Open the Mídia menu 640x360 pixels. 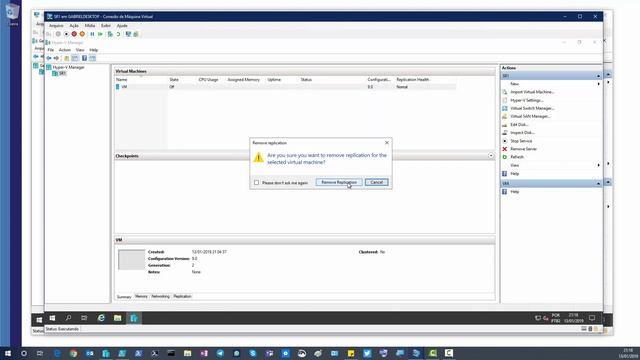90,26
